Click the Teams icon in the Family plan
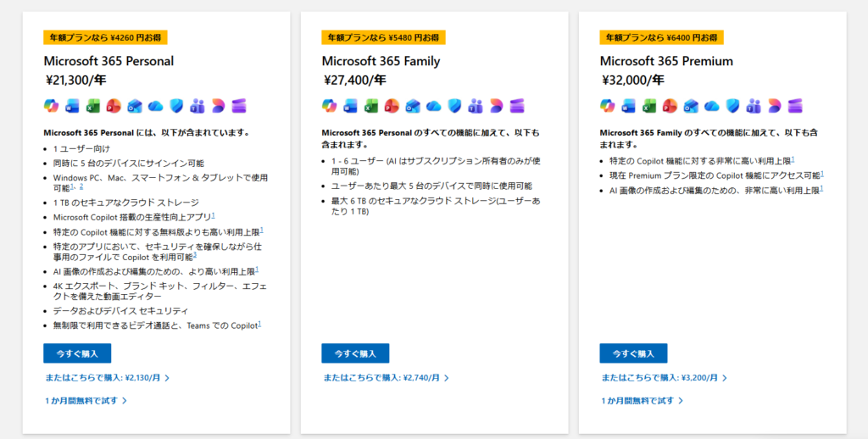 click(475, 106)
